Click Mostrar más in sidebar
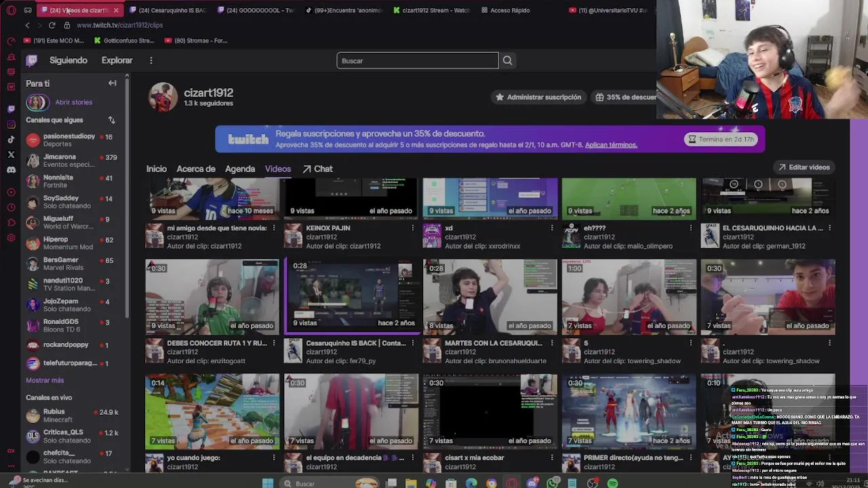This screenshot has height=488, width=868. point(45,381)
